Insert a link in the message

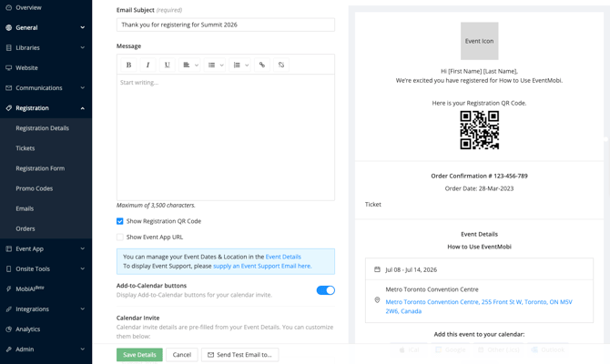coord(262,65)
